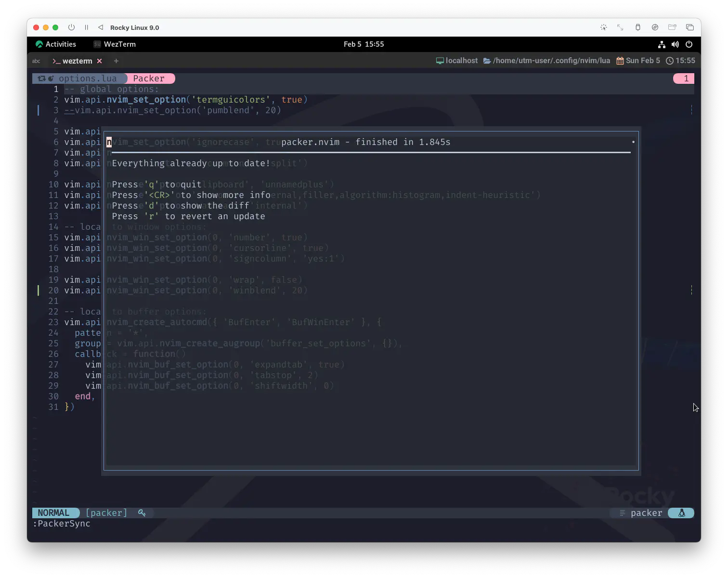Screen dimensions: 728x578
Task: Click the "Press 'q' to quit" line
Action: pos(156,184)
